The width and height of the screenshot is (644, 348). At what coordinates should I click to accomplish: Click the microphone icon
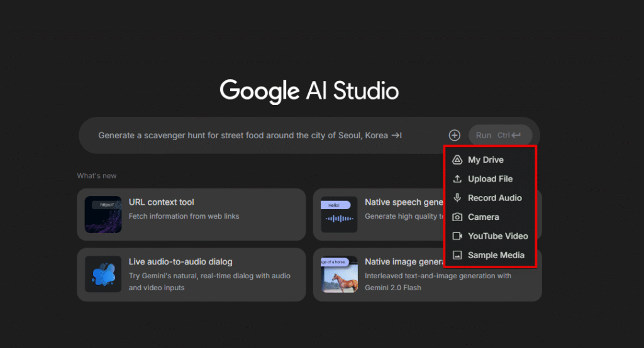457,198
